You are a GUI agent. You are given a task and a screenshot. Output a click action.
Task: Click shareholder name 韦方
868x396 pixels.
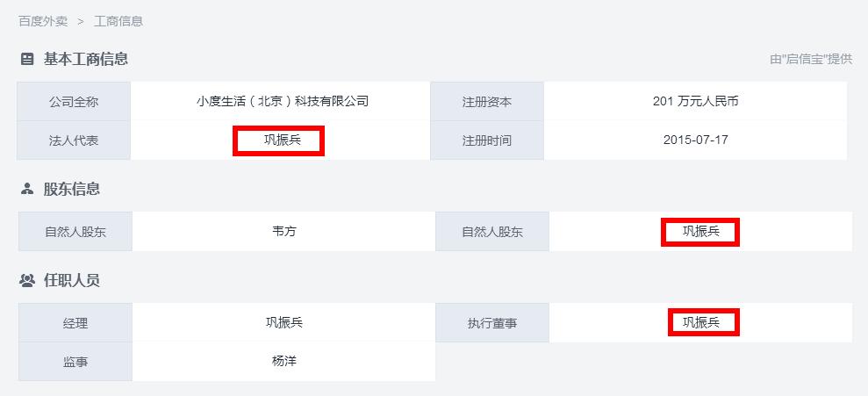point(284,232)
